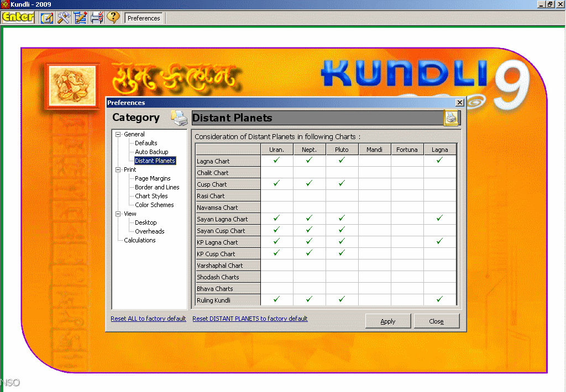Open the Preferences toolbar tab
The image size is (566, 392).
[144, 18]
